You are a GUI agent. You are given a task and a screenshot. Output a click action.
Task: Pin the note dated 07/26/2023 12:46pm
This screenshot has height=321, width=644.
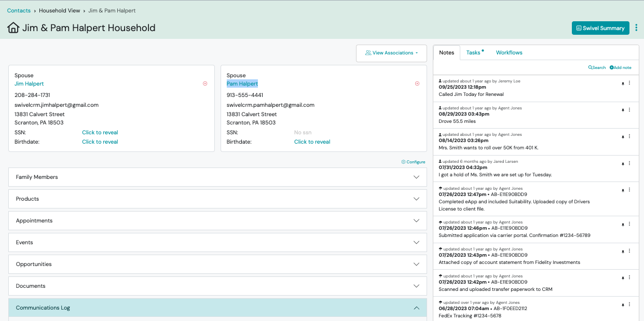click(623, 225)
